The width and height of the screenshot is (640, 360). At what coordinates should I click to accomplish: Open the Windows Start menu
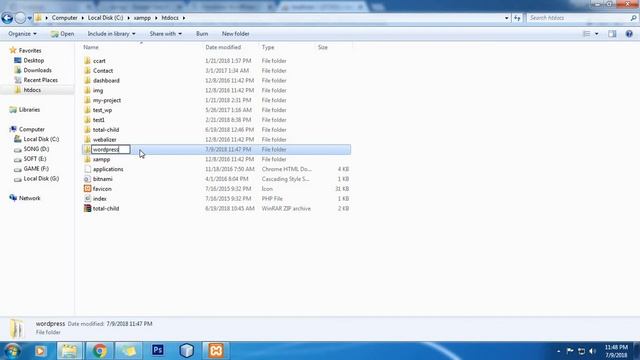(x=12, y=351)
